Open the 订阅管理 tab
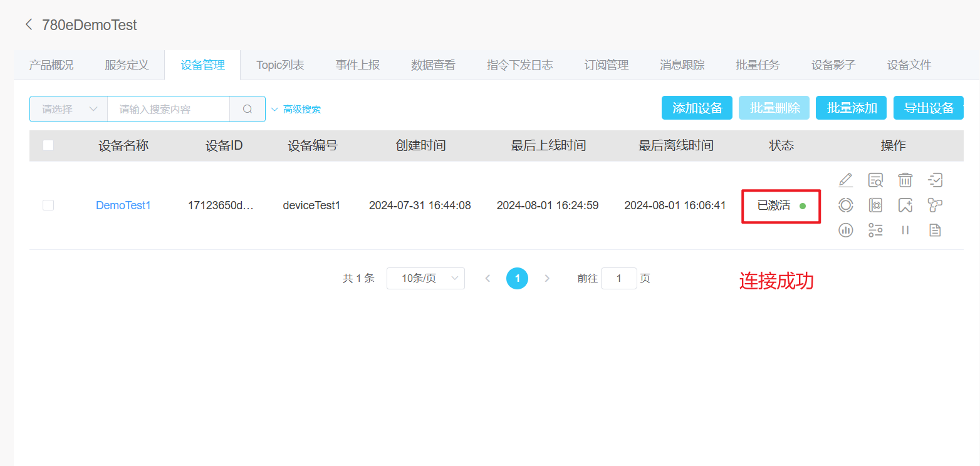This screenshot has width=980, height=466. pyautogui.click(x=607, y=65)
